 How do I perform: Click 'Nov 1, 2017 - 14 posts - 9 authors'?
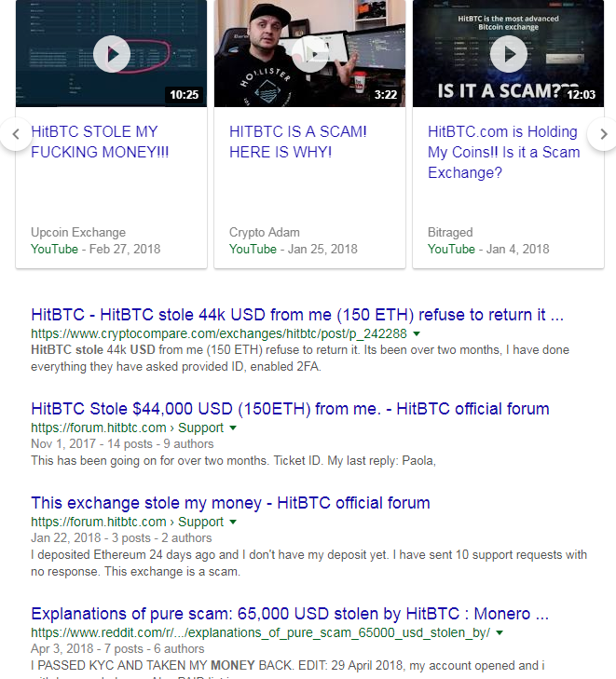122,444
